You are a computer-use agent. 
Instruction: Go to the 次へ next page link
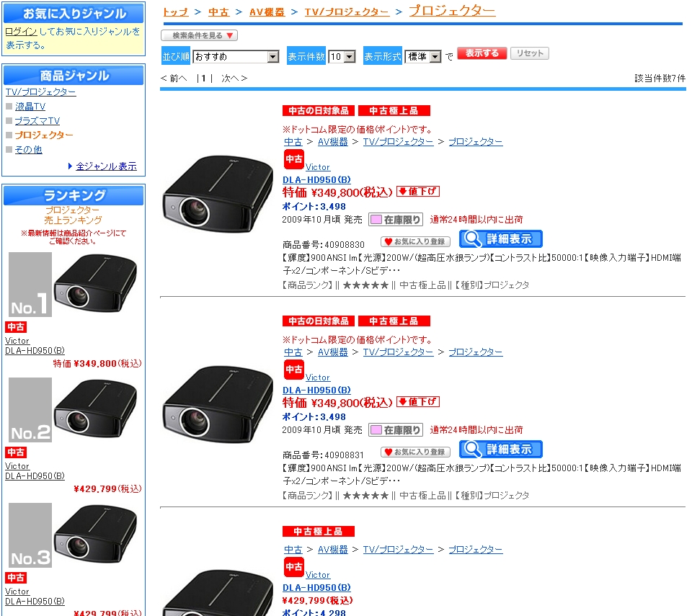click(x=234, y=79)
